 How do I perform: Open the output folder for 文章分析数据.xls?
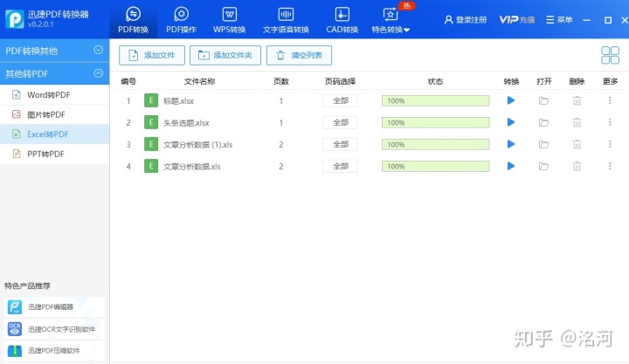(x=543, y=166)
